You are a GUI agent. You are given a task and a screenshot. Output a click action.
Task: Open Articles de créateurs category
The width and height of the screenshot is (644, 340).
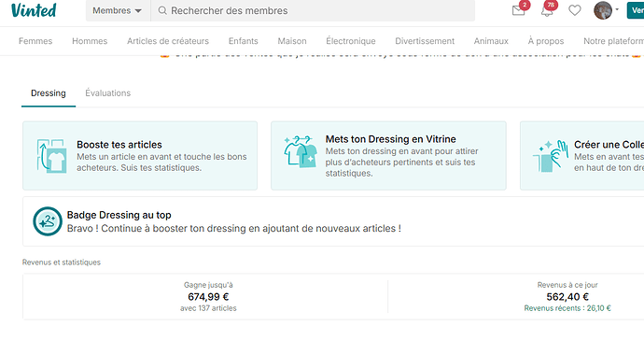(x=168, y=41)
